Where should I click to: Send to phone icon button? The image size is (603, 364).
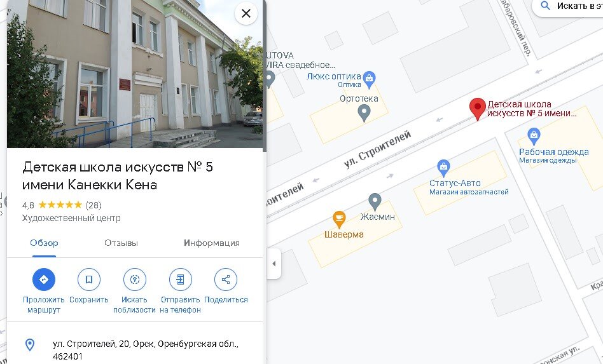(x=181, y=279)
